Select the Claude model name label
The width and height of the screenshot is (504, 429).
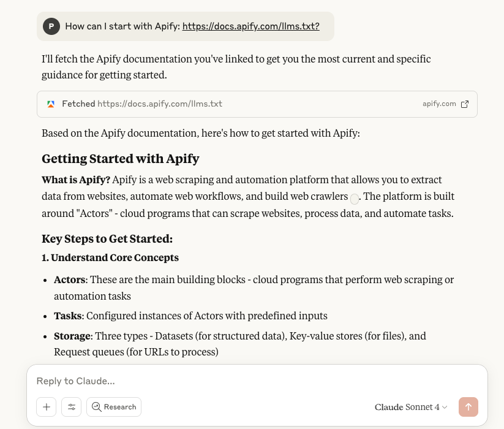[389, 407]
